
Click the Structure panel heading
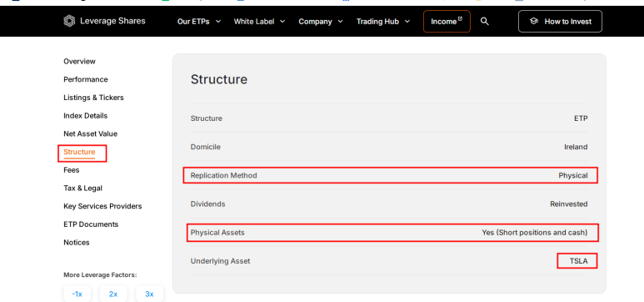coord(219,79)
